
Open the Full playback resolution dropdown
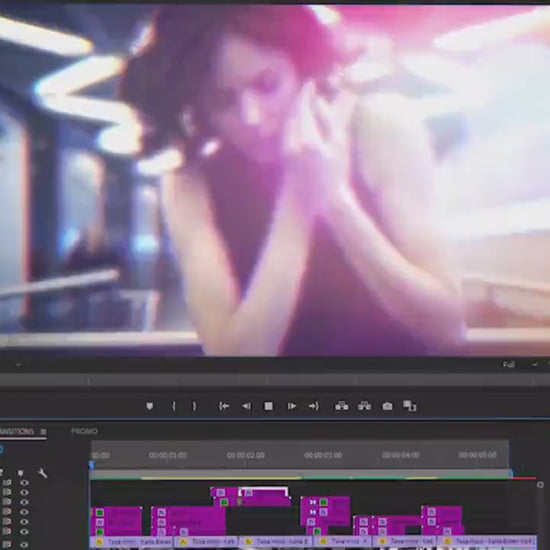coord(520,365)
